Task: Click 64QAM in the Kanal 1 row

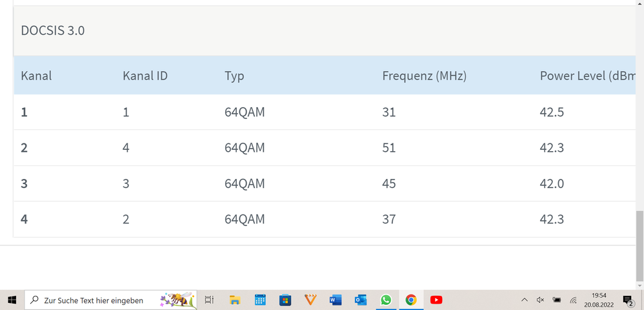Action: [245, 112]
